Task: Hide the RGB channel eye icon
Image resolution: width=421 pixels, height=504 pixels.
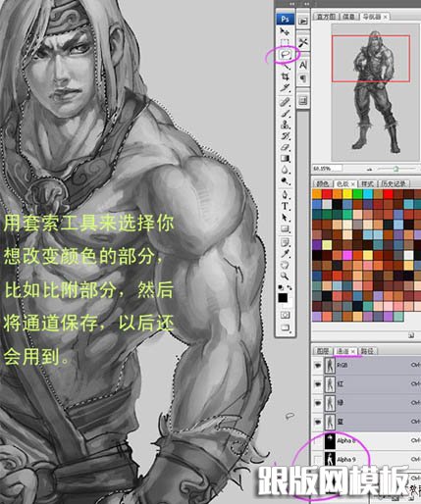Action: [x=318, y=366]
